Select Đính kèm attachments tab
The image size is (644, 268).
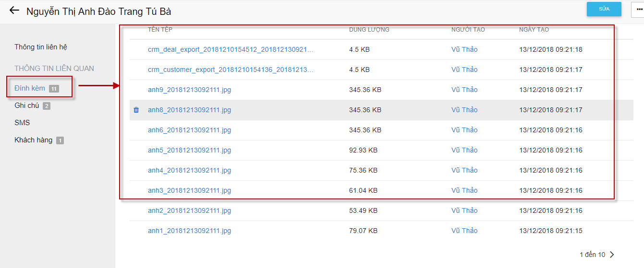30,88
